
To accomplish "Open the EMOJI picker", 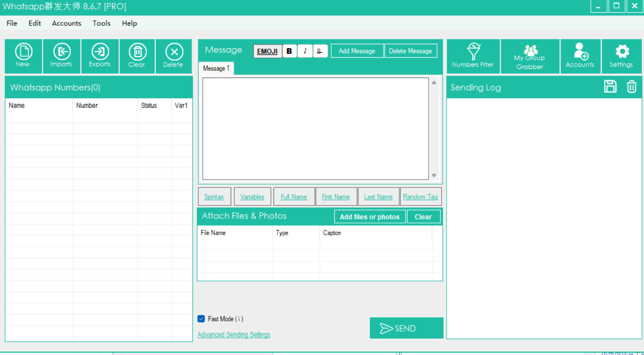I will (x=267, y=51).
